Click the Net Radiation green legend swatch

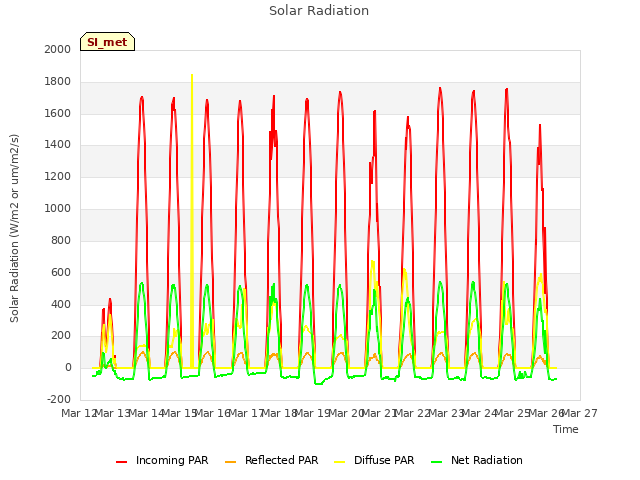(x=437, y=462)
